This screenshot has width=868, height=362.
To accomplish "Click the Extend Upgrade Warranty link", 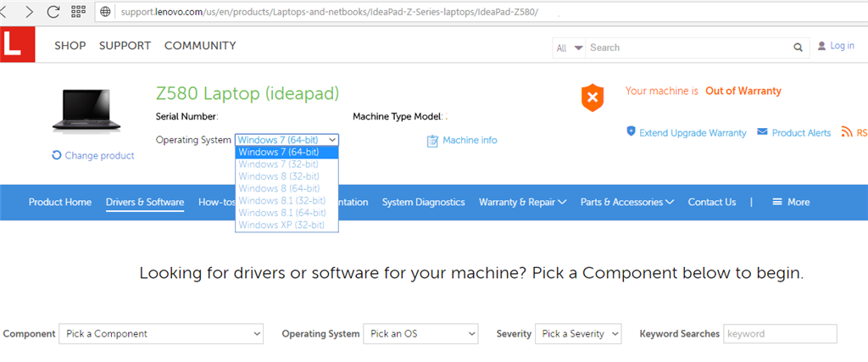I will pyautogui.click(x=693, y=133).
